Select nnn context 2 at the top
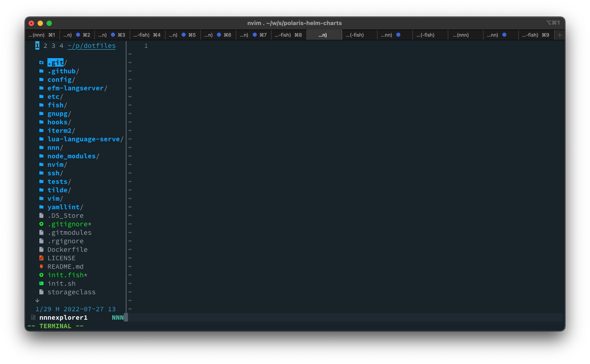The width and height of the screenshot is (590, 364). (45, 45)
